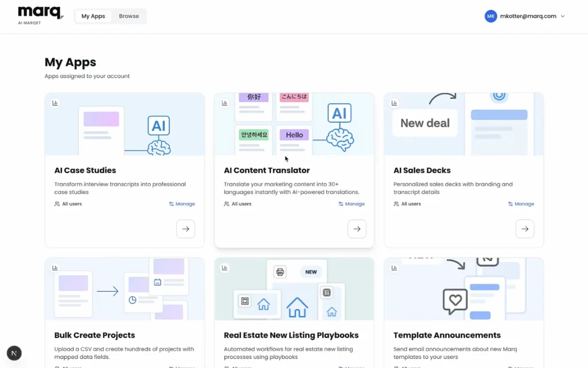This screenshot has width=588, height=368.
Task: Click the Template Announcements card title
Action: point(447,335)
